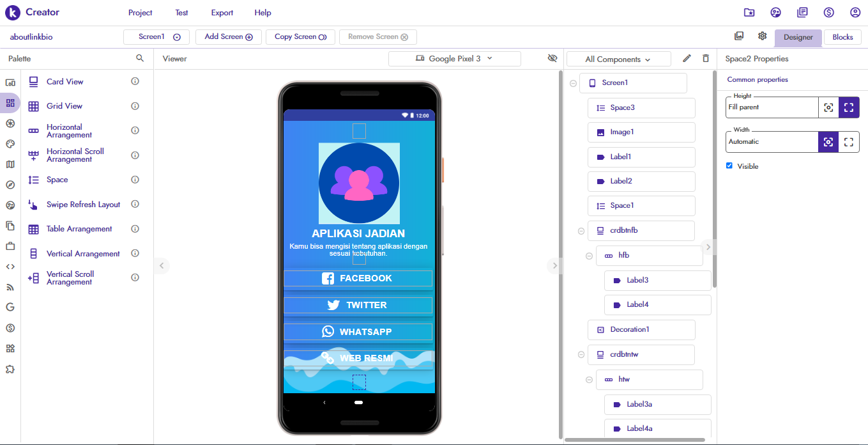Click the Add Screen button
This screenshot has height=445, width=868.
228,37
